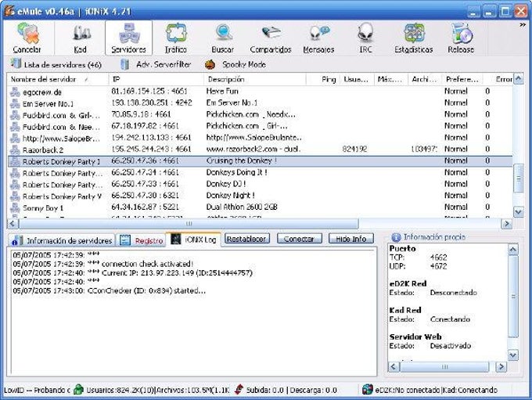Click server icon beside Razorback 2
The width and height of the screenshot is (532, 400).
(15, 150)
